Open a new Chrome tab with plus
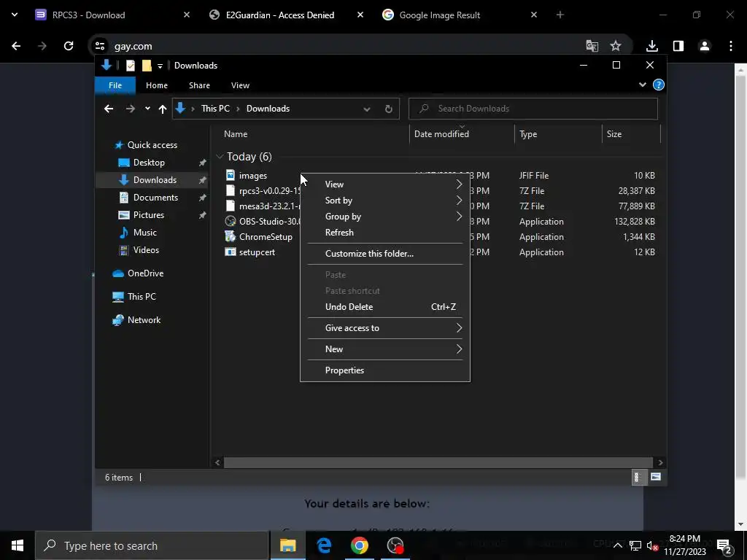 click(560, 15)
